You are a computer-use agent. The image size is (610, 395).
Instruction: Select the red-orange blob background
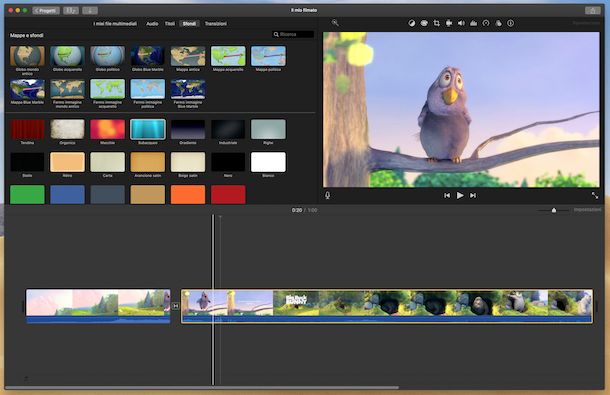coord(108,129)
